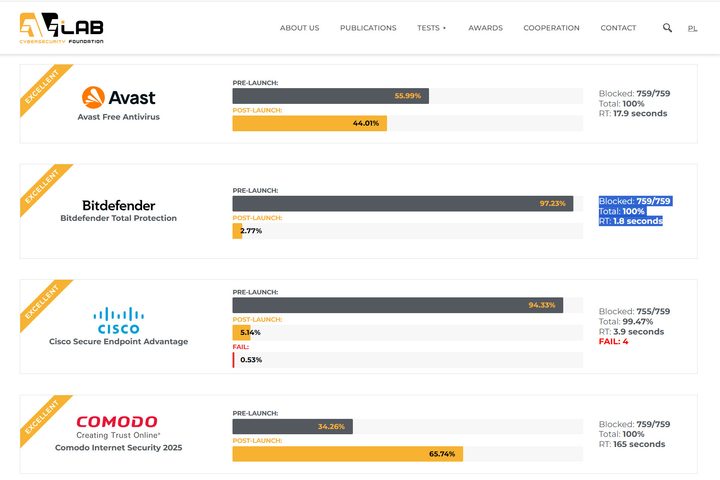
Task: Click the Excellent ribbon on the Cisco card
Action: (42, 302)
